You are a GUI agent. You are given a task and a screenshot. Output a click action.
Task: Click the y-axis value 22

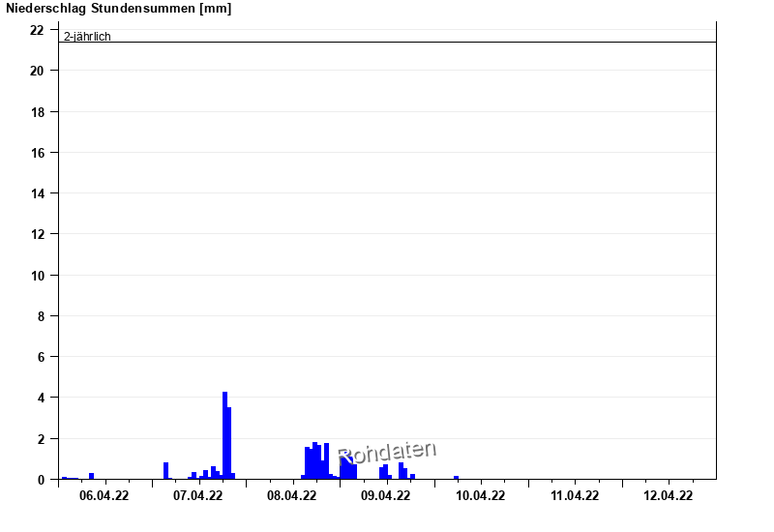(37, 30)
